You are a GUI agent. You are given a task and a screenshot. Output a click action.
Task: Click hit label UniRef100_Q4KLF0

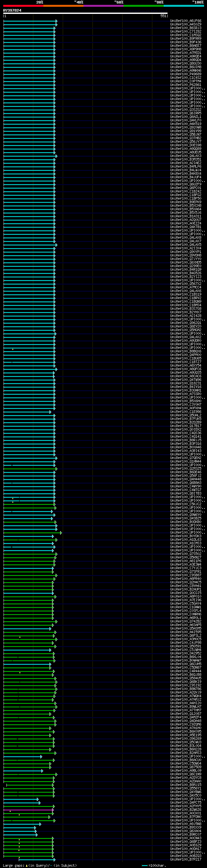pos(186,120)
